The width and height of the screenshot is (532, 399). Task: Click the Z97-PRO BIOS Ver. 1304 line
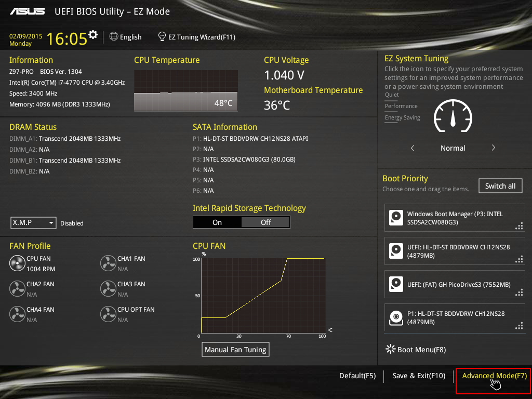46,72
